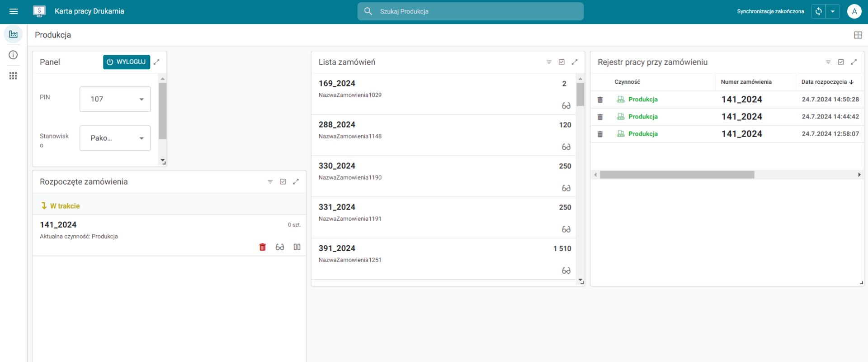Open the info page in left sidebar
The image size is (868, 362).
(x=13, y=55)
